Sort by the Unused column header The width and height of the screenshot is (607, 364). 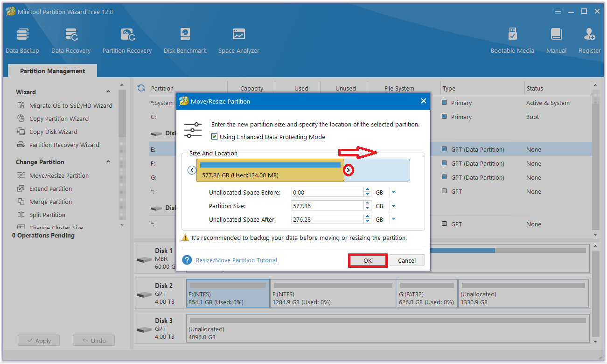coord(345,88)
